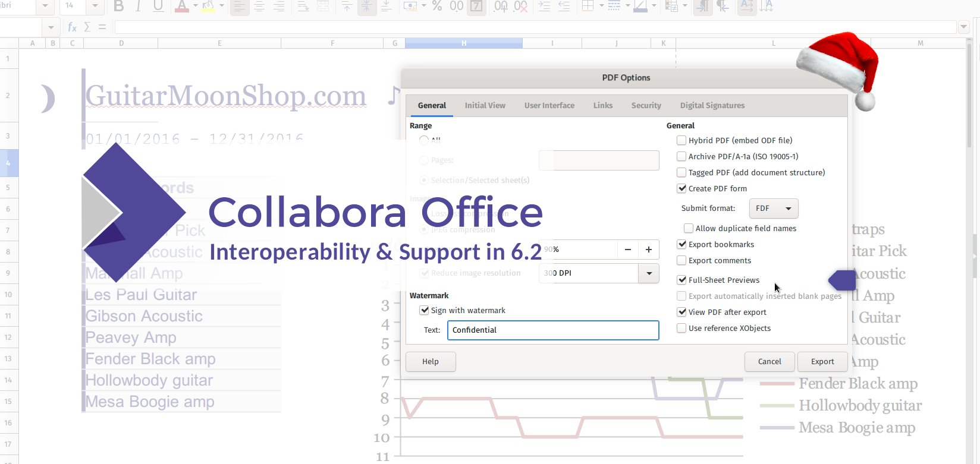Open the cell borders tool

[x=588, y=6]
